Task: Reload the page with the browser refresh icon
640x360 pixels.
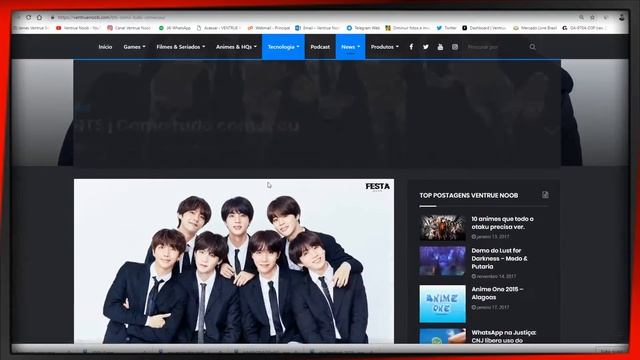Action: pyautogui.click(x=28, y=18)
